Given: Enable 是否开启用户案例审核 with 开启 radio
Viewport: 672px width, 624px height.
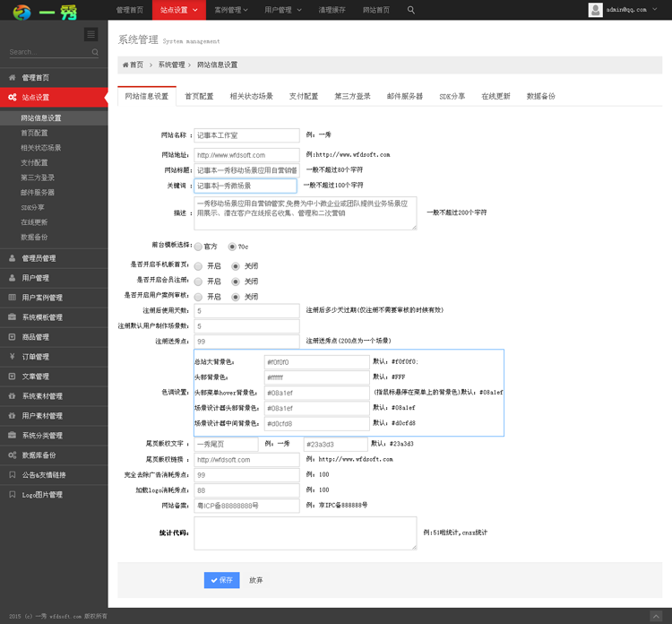Looking at the screenshot, I should (x=198, y=297).
